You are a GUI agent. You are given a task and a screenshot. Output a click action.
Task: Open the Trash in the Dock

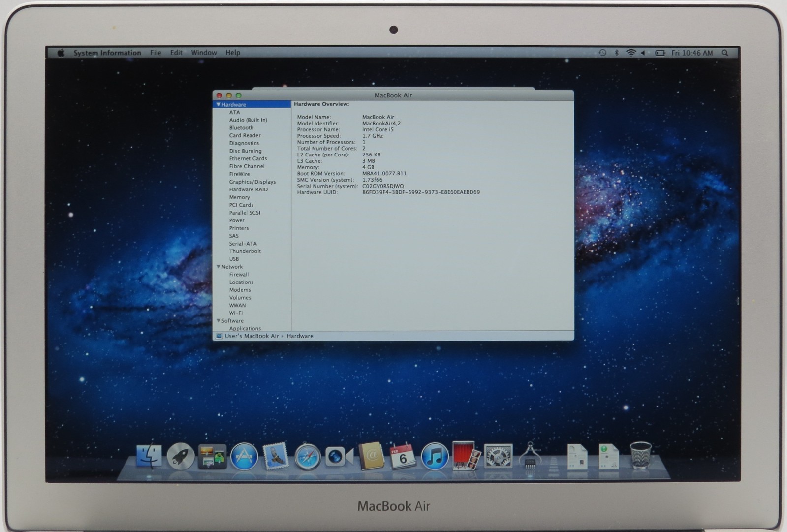(640, 456)
